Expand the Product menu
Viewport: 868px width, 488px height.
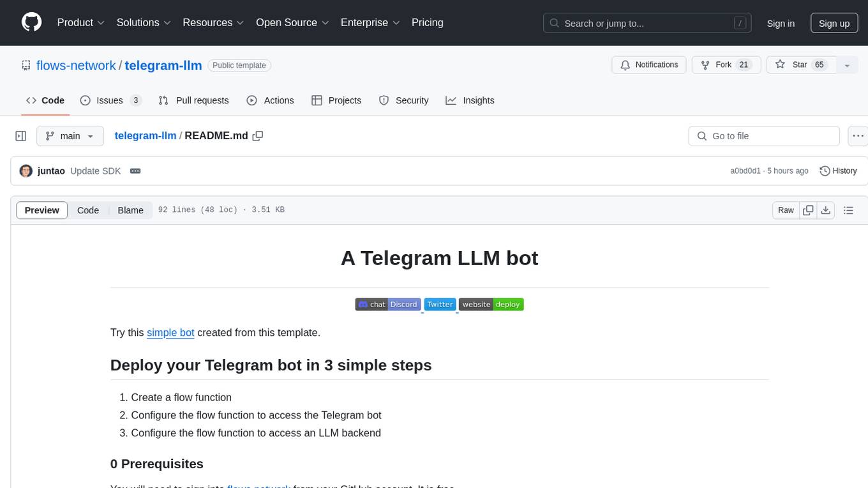81,22
